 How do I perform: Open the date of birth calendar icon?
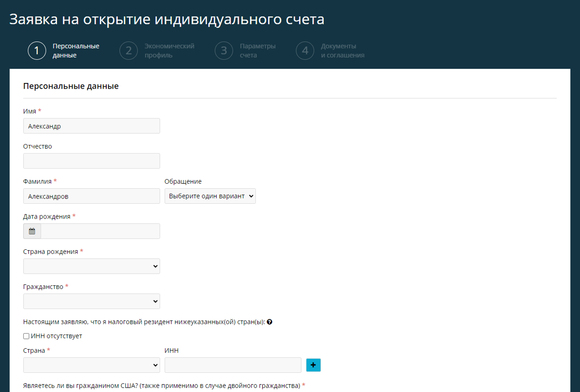coord(32,231)
